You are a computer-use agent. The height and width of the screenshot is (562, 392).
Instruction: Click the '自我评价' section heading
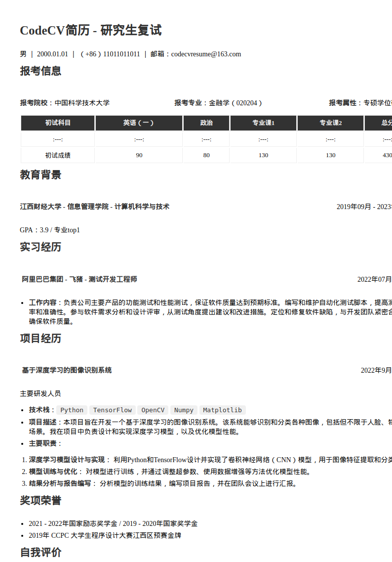(x=40, y=552)
